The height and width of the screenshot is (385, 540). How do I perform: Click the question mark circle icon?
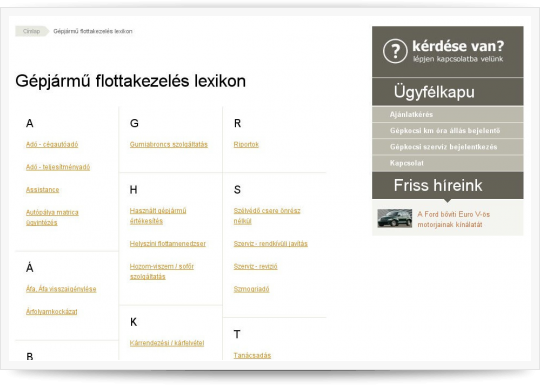tap(395, 51)
